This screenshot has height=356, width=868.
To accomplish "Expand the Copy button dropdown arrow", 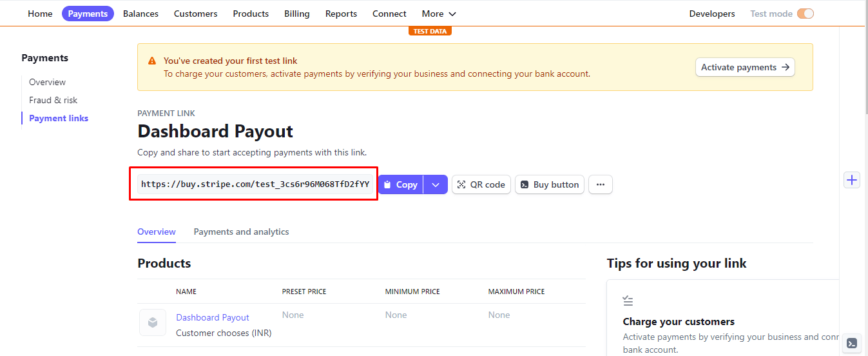I will (436, 184).
